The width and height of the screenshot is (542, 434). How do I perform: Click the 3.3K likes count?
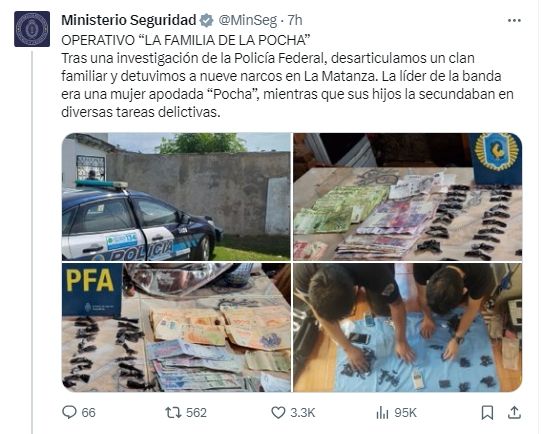(x=303, y=413)
